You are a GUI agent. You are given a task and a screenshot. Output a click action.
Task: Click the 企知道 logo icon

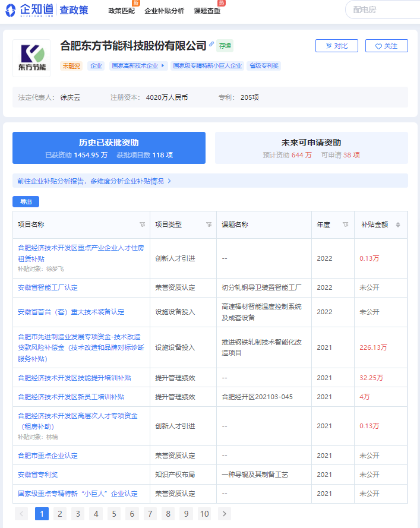[11, 10]
